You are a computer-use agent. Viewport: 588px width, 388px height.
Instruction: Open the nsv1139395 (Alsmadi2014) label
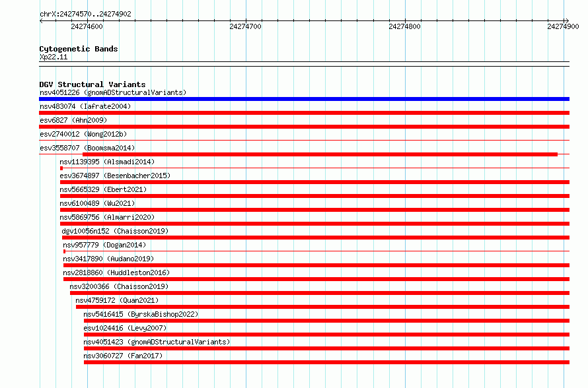coord(107,162)
